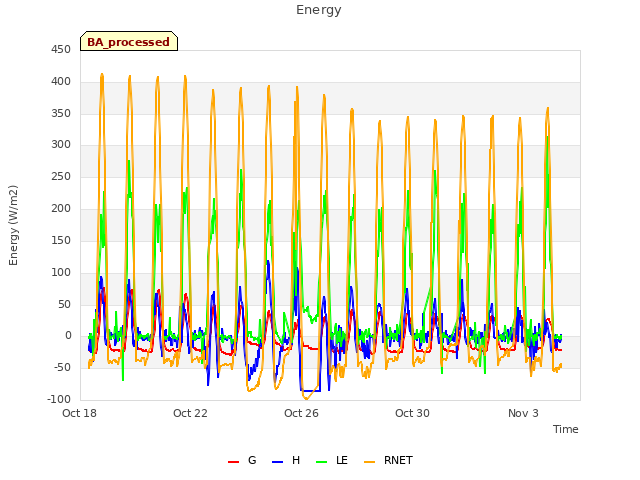Screen dimensions: 640x480
Task: Click the Nov 3 x-axis tick label
Action: 523,413
